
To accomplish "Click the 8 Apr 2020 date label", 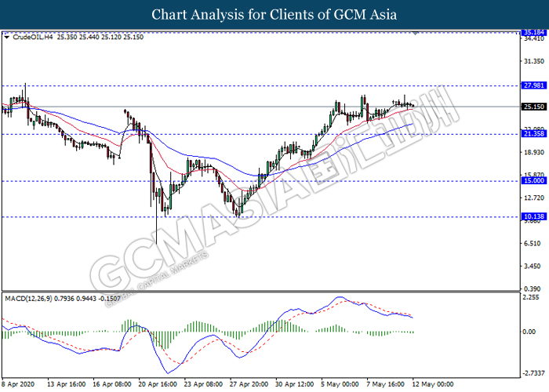I will [x=18, y=384].
